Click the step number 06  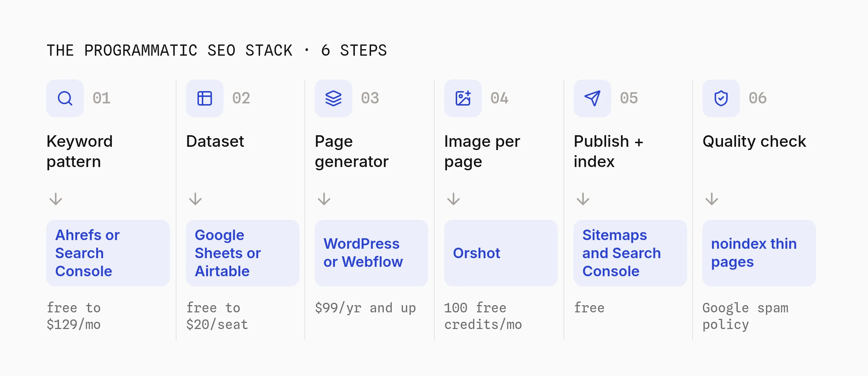(758, 98)
